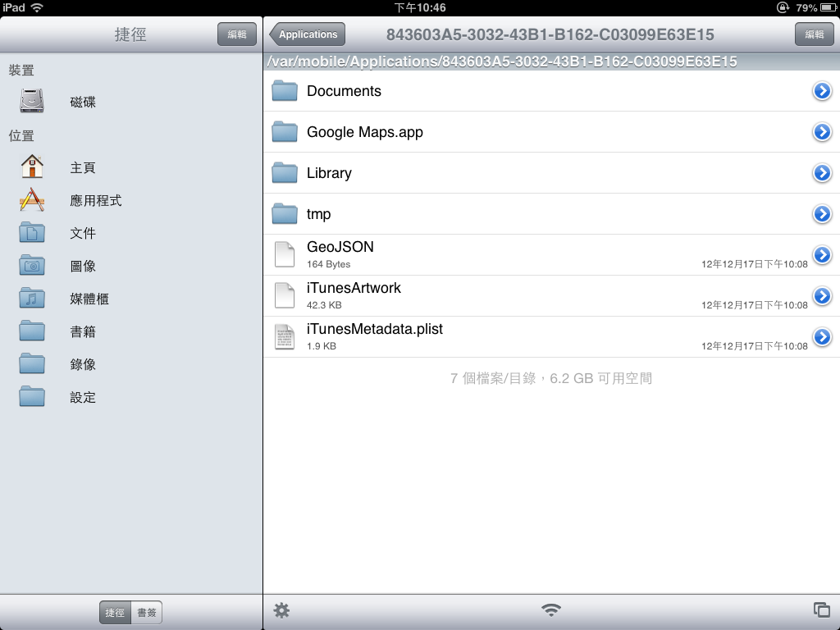Tap the /var/mobile/Applications path bar
Viewport: 840px width, 630px height.
coord(502,62)
